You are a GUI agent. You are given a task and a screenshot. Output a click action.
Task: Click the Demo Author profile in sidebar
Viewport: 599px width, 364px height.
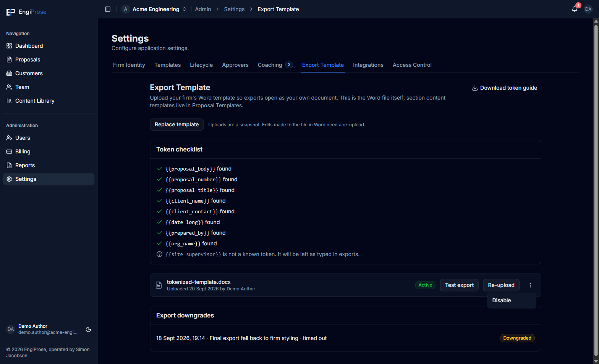tap(44, 329)
